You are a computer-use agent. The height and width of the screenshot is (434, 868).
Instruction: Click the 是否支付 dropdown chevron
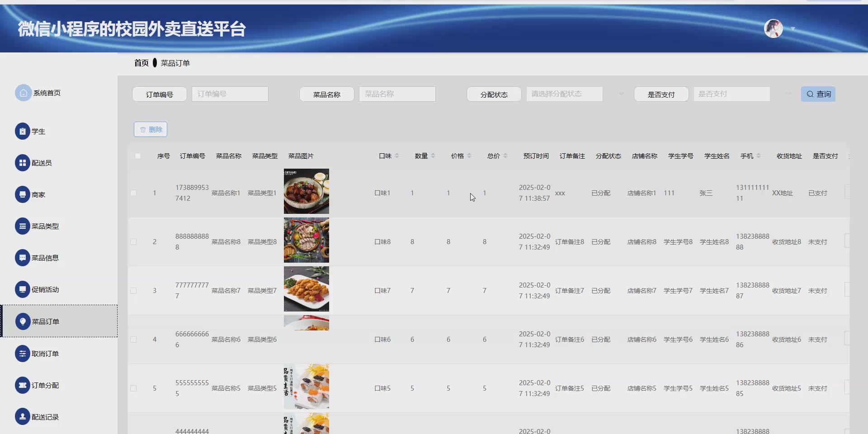[788, 94]
